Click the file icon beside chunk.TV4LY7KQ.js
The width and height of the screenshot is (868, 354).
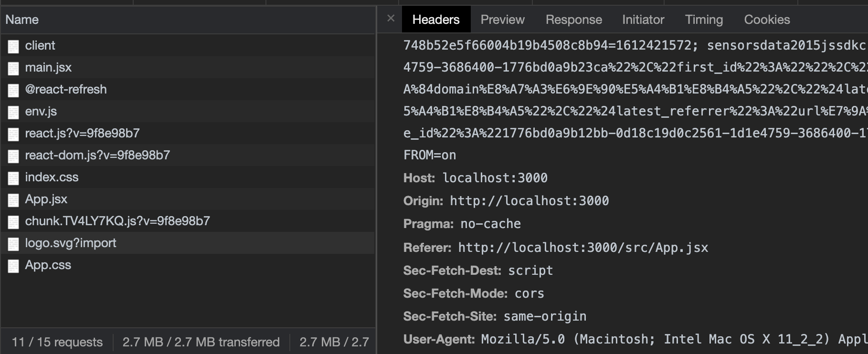pyautogui.click(x=13, y=222)
